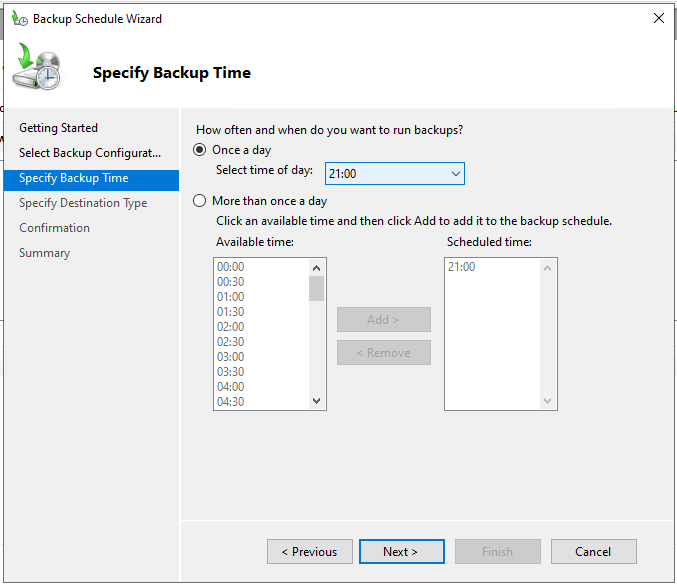Click the Previous button
Image resolution: width=677 pixels, height=584 pixels.
tap(309, 551)
